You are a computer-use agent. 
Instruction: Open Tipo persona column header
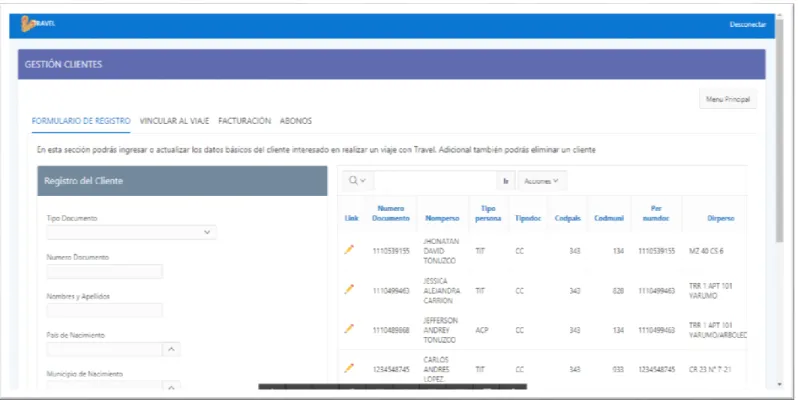click(488, 213)
